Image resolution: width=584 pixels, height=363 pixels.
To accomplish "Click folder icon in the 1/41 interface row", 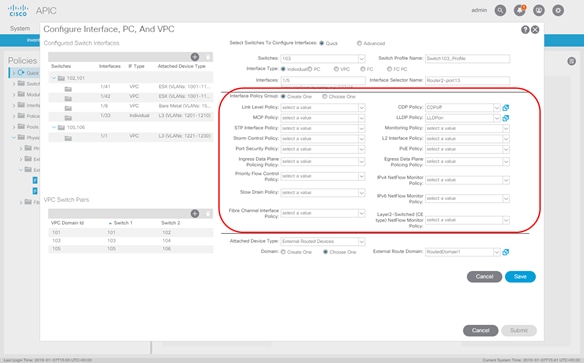I will click(68, 89).
